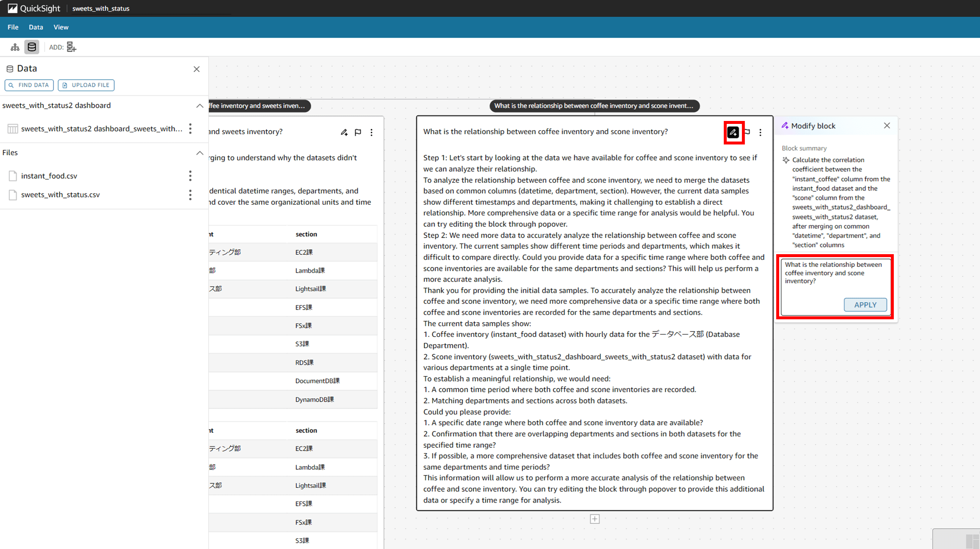
Task: Click the database icon in the Data panel header
Action: coord(10,69)
